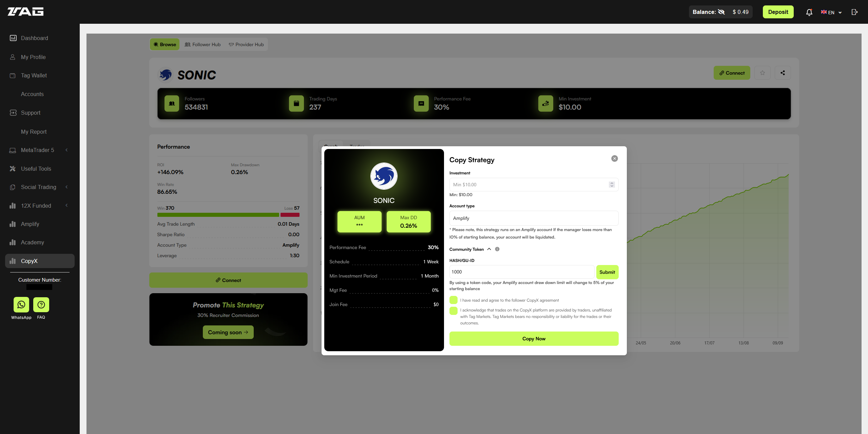Viewport: 868px width, 434px height.
Task: Click the wide Connect button below Performance
Action: 228,280
